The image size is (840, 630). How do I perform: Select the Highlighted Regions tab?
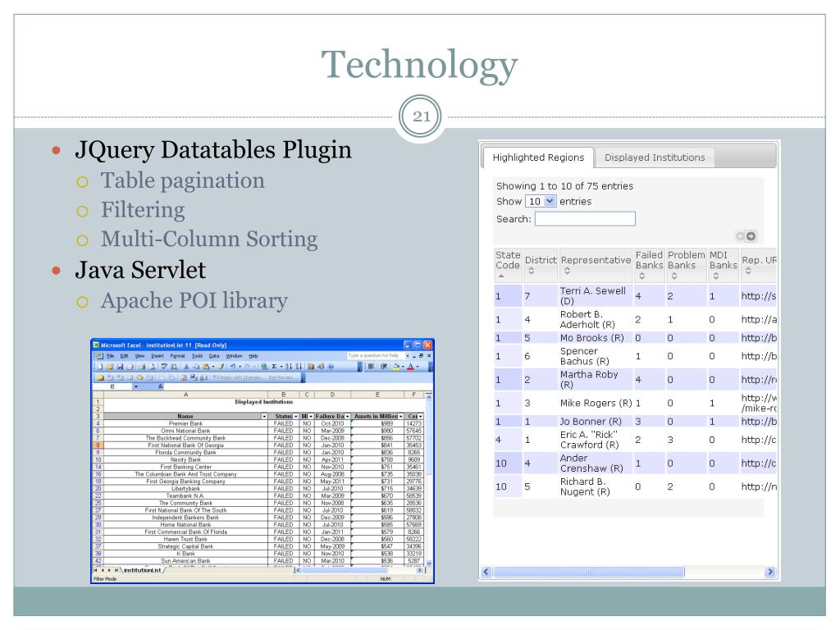click(538, 157)
